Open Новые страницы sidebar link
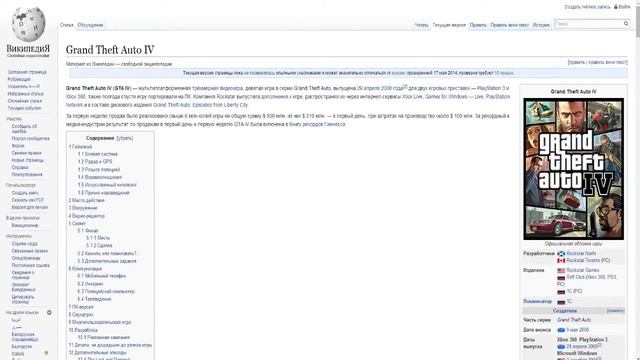The image size is (640, 360). [x=27, y=160]
